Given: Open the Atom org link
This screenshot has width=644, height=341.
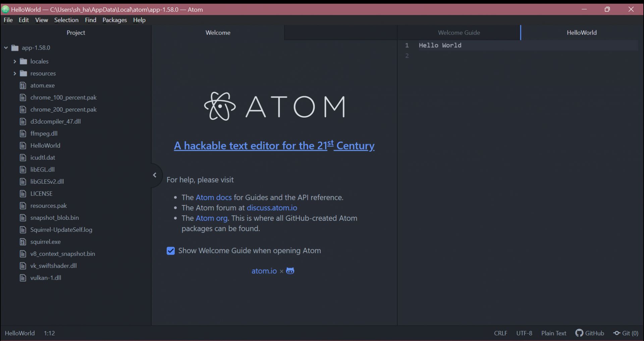Looking at the screenshot, I should click(212, 218).
